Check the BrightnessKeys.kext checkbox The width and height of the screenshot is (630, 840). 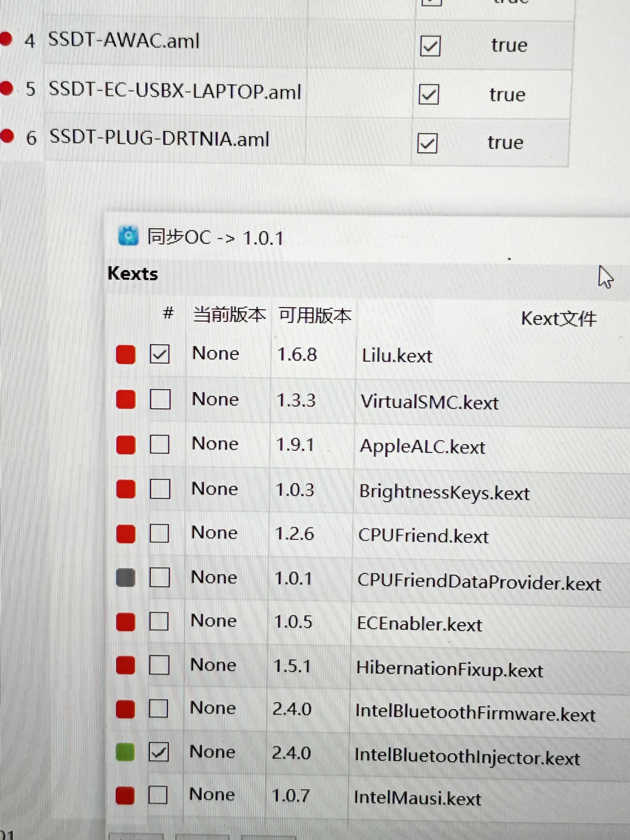(x=160, y=489)
